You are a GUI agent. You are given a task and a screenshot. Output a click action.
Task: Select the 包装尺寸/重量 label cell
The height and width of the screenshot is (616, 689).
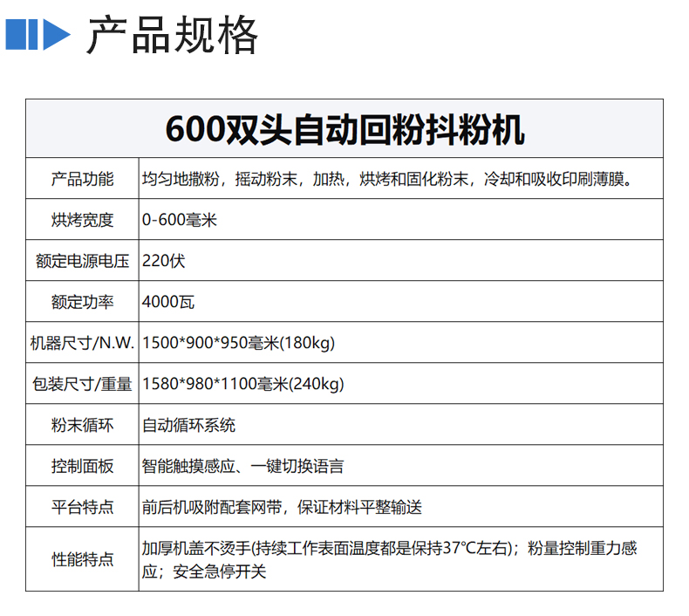pyautogui.click(x=82, y=384)
